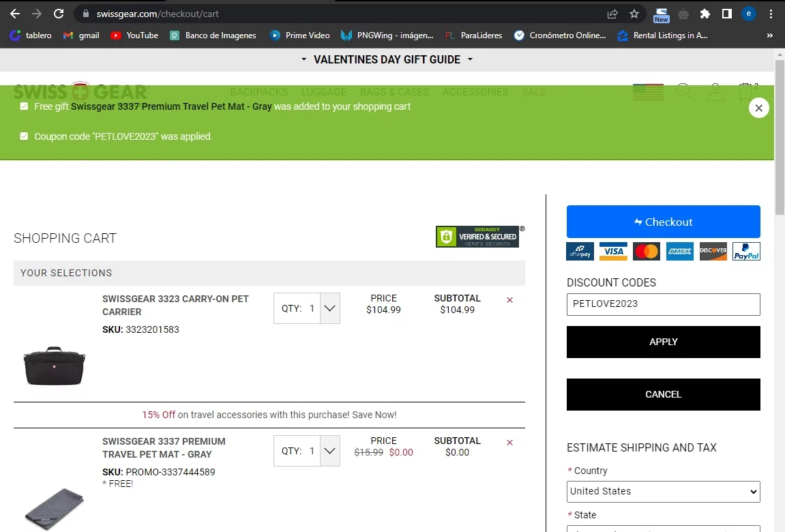Click the Amex card icon
Image resolution: width=785 pixels, height=532 pixels.
click(680, 251)
